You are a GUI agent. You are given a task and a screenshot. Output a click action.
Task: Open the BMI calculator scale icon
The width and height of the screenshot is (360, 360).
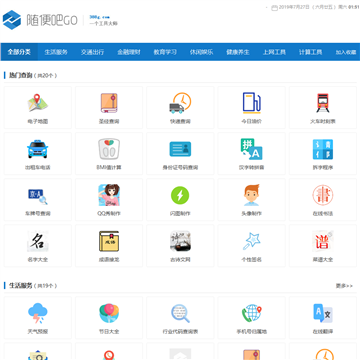109,149
